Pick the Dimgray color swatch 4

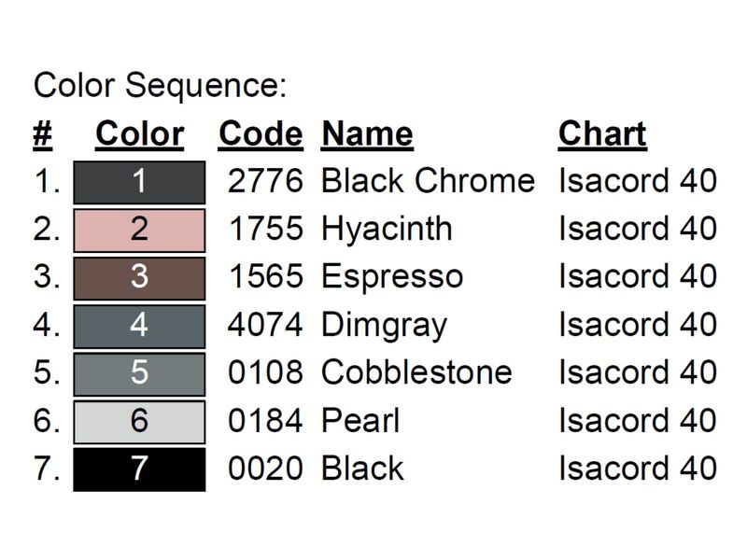click(139, 327)
